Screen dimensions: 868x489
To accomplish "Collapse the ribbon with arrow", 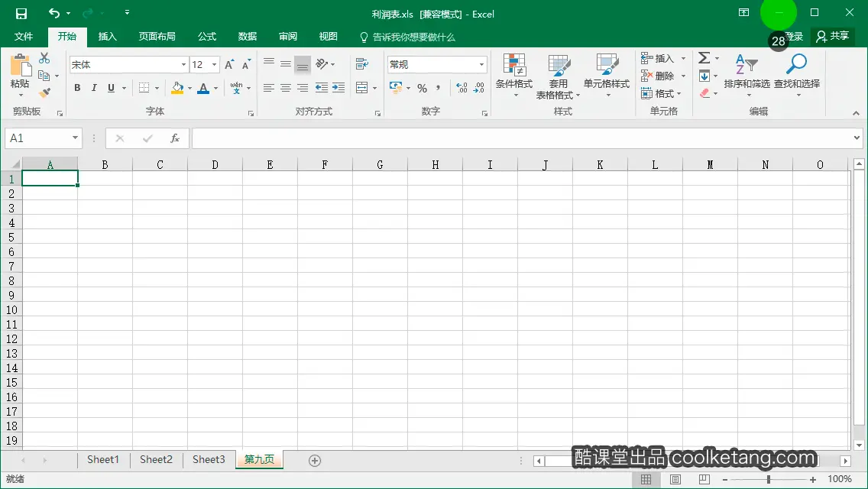I will 856,113.
